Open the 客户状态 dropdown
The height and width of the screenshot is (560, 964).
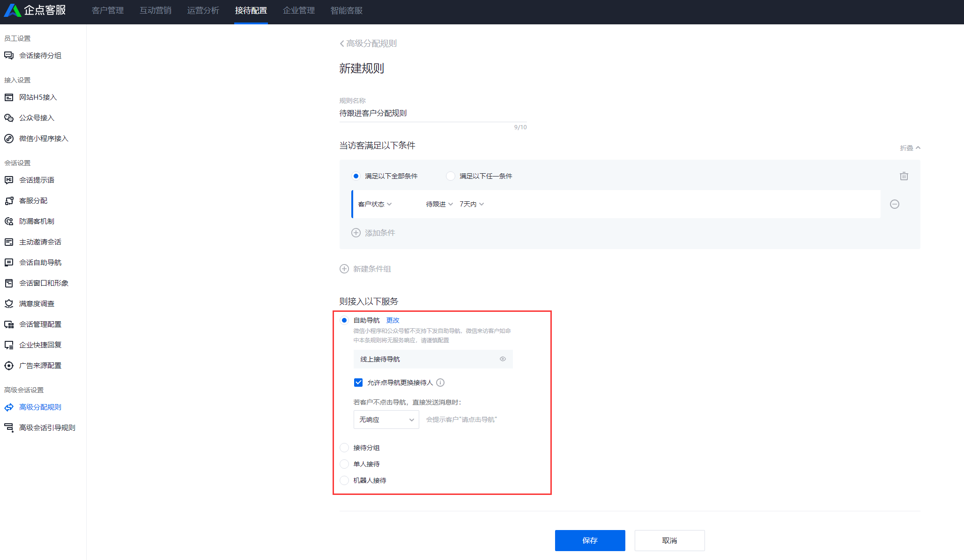click(375, 204)
